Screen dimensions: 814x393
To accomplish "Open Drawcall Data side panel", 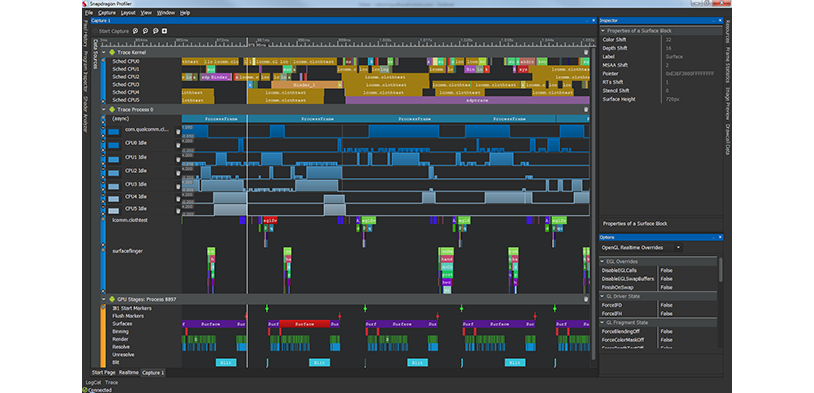I will (x=728, y=140).
